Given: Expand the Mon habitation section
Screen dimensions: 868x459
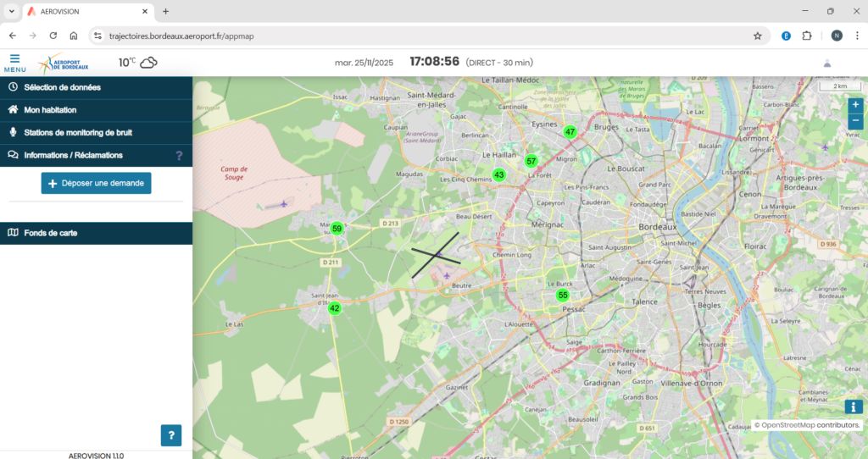Looking at the screenshot, I should point(51,110).
